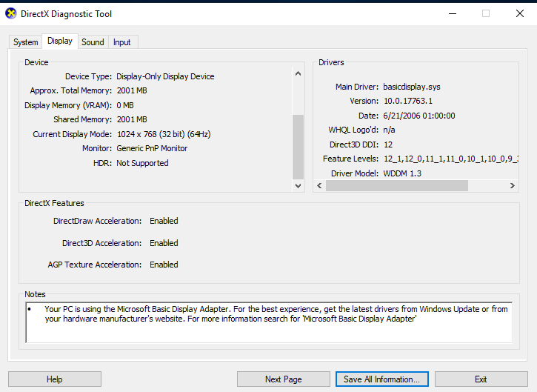Screen dimensions: 537x392
Task: Click the DirectX Diagnostic Tool title icon
Action: 11,13
